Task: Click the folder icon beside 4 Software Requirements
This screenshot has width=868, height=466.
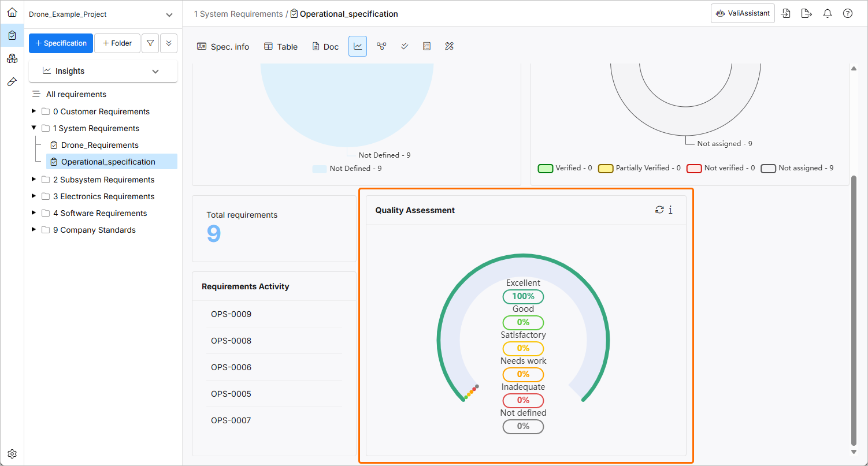Action: click(x=46, y=213)
